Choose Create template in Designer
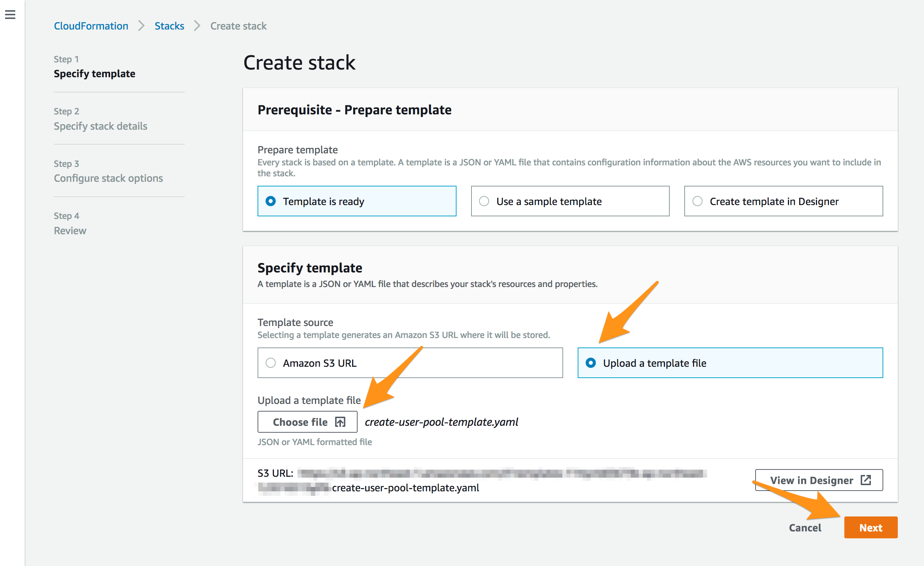This screenshot has height=566, width=924. tap(697, 201)
